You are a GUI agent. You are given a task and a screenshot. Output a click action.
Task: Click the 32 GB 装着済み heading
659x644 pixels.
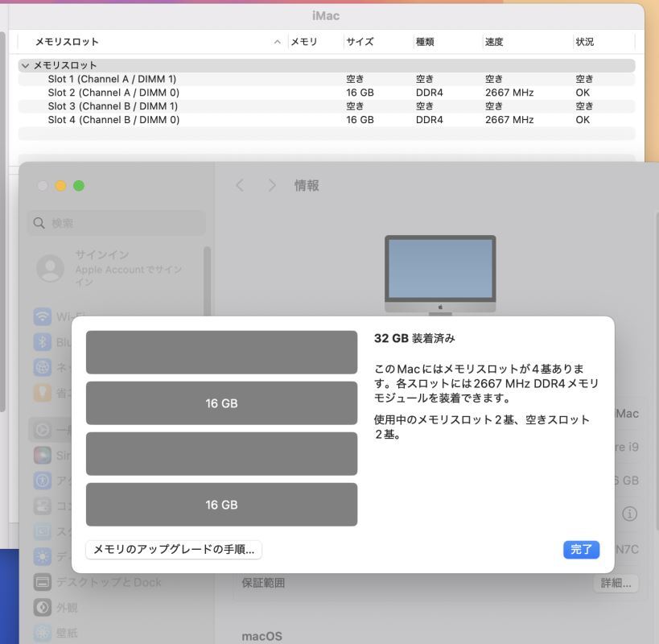click(414, 338)
